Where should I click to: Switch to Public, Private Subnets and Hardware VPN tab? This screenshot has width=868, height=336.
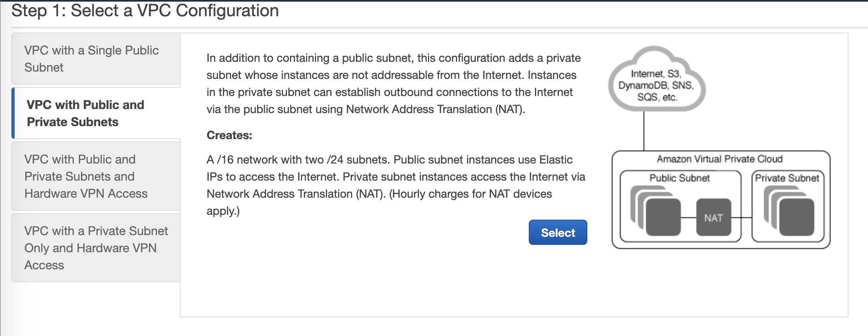pos(96,176)
